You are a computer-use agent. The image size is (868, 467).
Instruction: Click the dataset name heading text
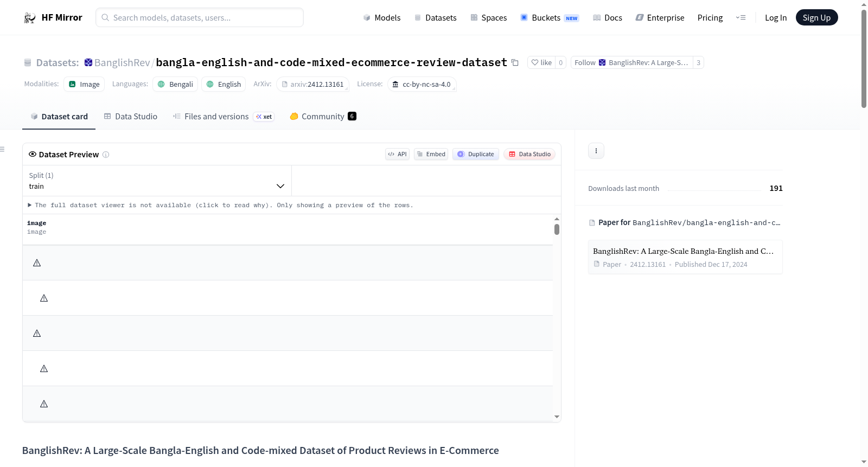click(x=331, y=63)
